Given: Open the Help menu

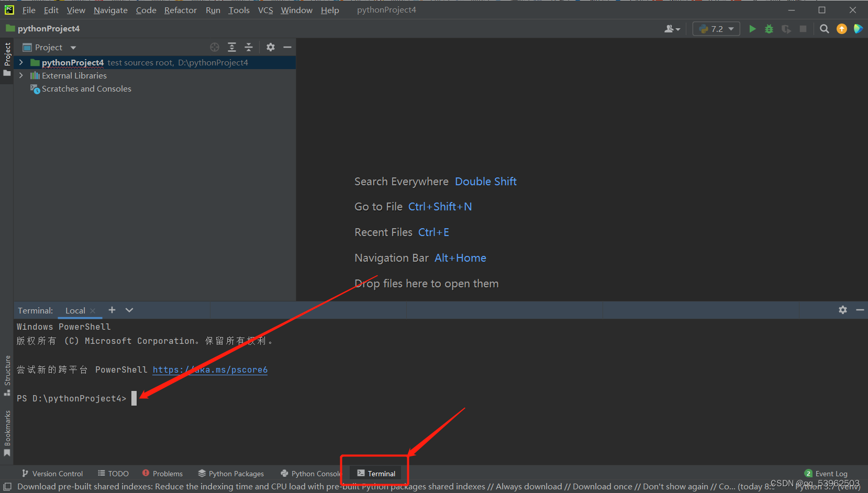Looking at the screenshot, I should pos(330,10).
